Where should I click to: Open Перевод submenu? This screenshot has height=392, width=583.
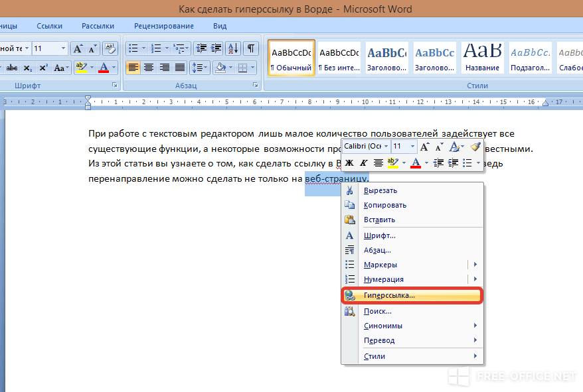[x=412, y=340]
